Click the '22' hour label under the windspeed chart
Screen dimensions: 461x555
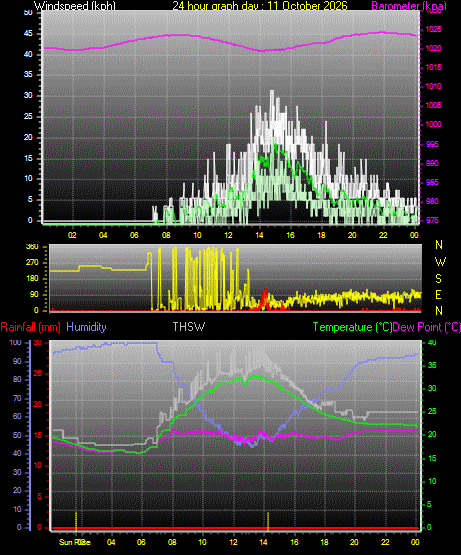tap(383, 235)
